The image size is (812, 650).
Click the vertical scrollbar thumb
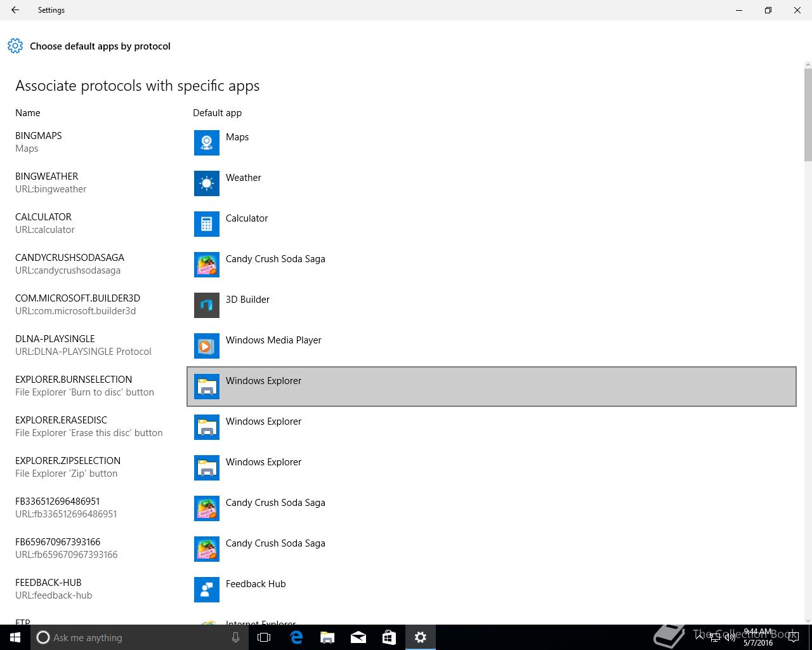click(808, 115)
